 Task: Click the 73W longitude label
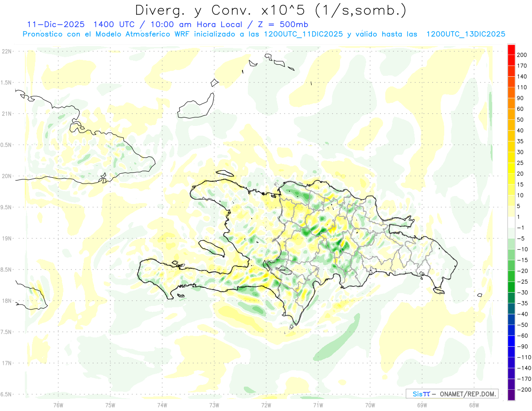(214, 404)
